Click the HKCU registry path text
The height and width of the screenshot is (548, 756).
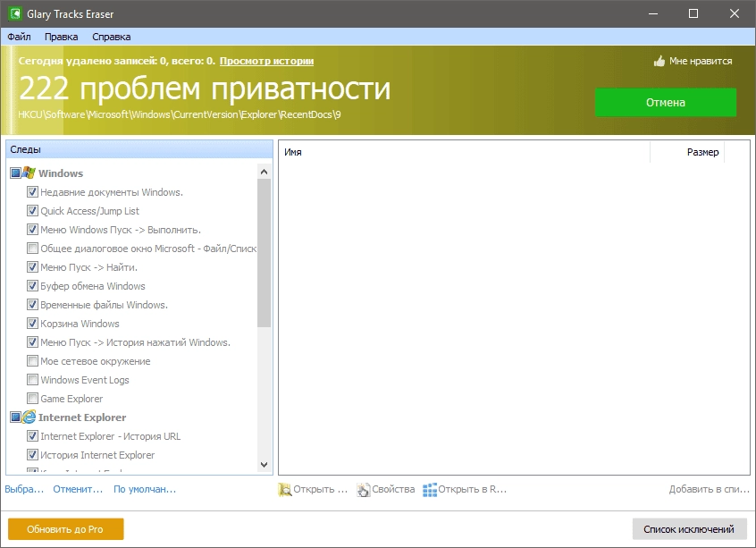[180, 114]
